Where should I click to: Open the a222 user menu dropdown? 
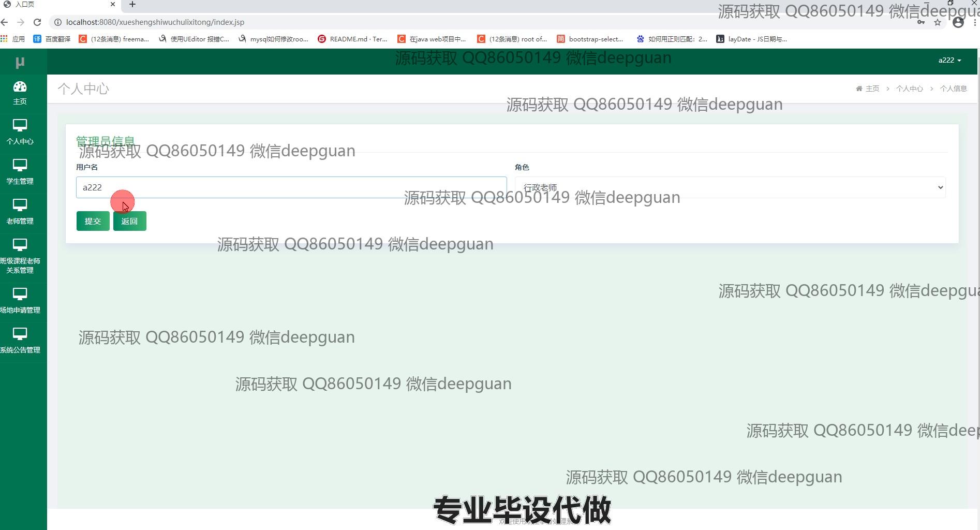pyautogui.click(x=949, y=60)
